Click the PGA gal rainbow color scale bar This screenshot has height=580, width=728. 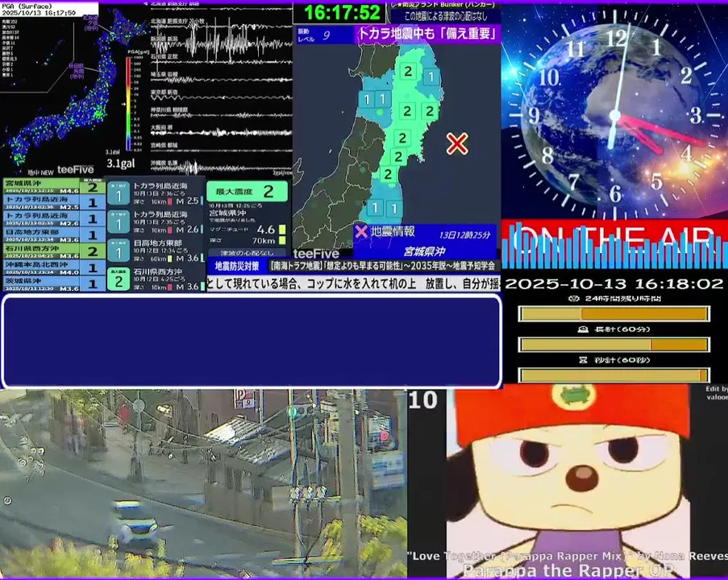pos(128,104)
